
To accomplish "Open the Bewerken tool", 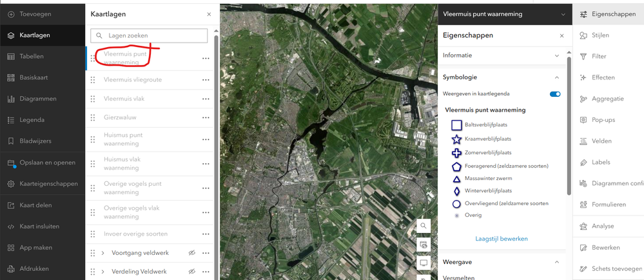I will pyautogui.click(x=609, y=248).
